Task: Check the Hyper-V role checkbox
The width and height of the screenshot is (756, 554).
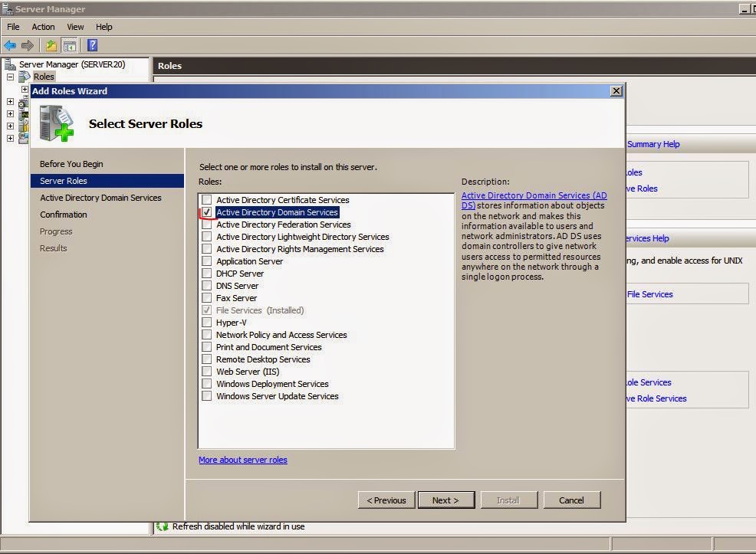Action: [x=206, y=323]
